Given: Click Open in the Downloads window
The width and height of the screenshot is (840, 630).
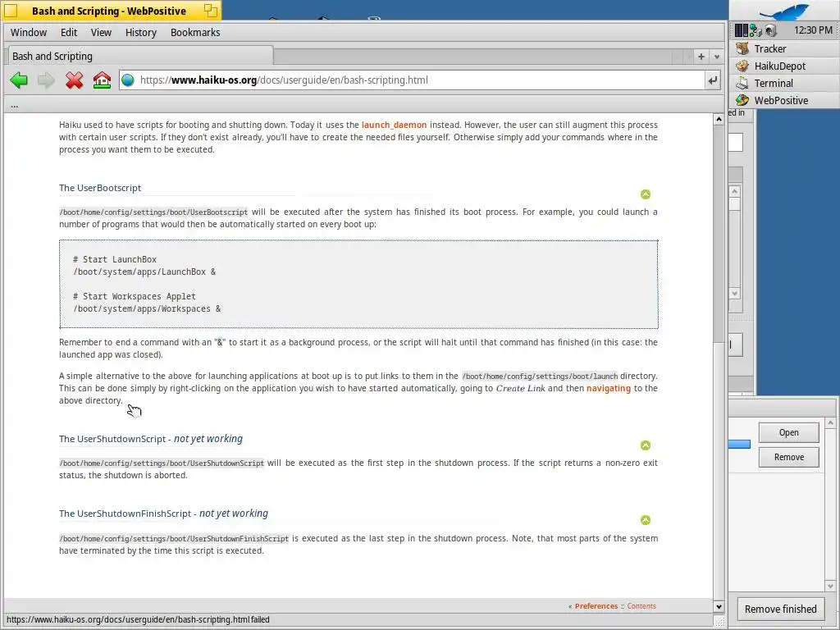Looking at the screenshot, I should [x=788, y=432].
